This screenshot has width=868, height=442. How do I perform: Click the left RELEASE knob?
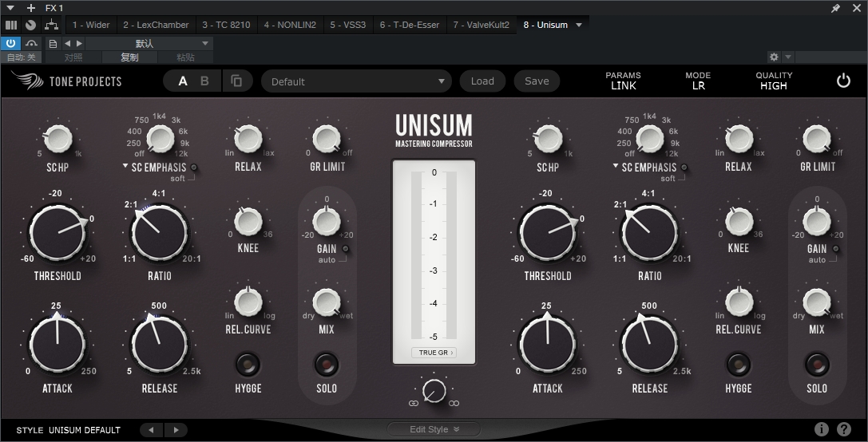(x=160, y=345)
